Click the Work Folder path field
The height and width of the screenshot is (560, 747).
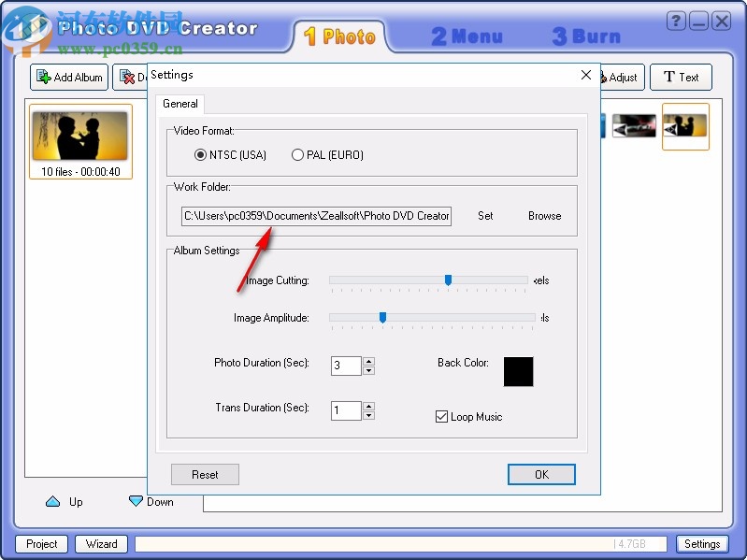(316, 216)
